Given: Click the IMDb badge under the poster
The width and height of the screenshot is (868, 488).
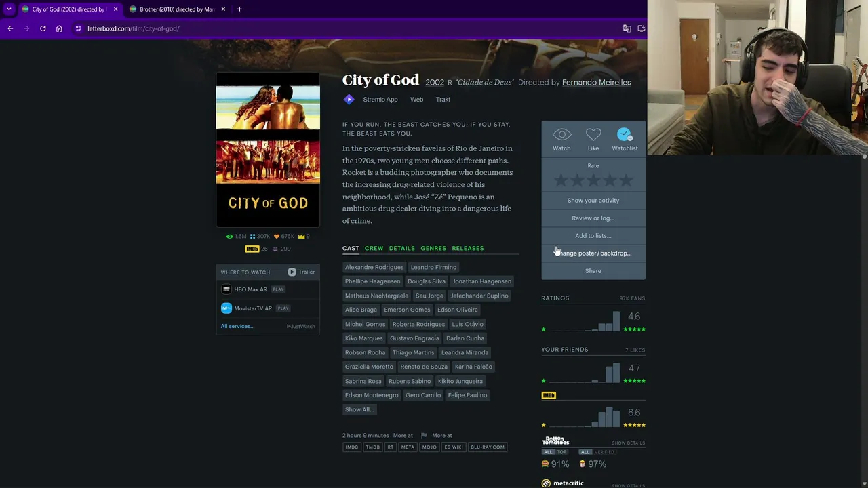Looking at the screenshot, I should [x=252, y=249].
